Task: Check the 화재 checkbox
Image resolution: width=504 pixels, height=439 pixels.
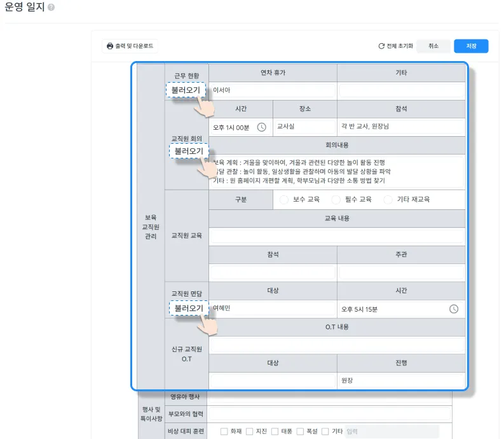Action: click(x=224, y=431)
